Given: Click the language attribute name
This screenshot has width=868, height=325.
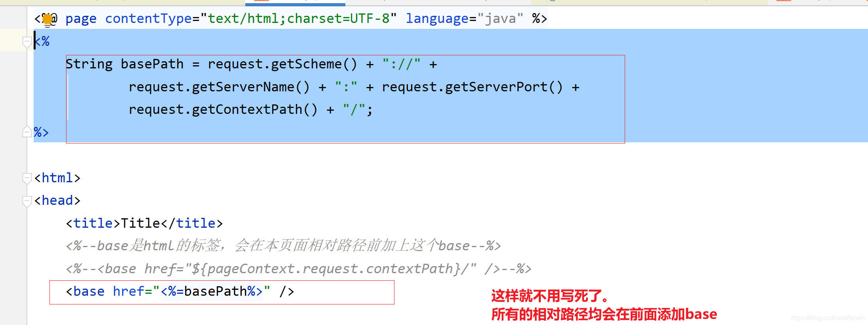Looking at the screenshot, I should (x=437, y=19).
